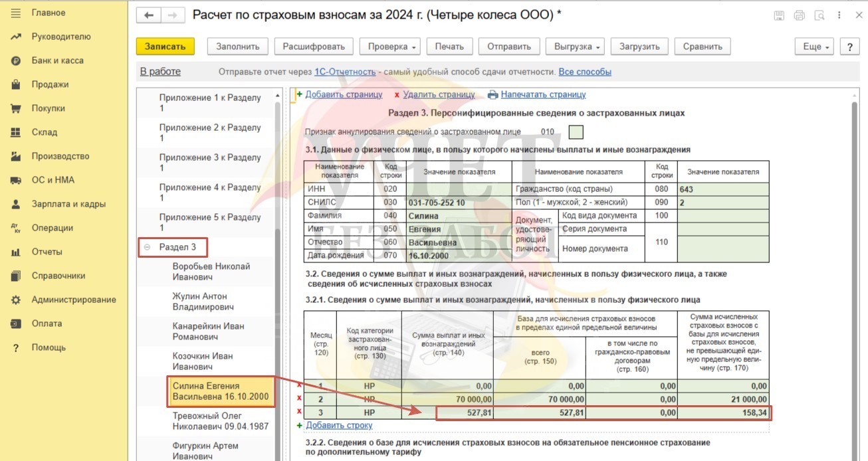Open the Отчеты sidebar section
The height and width of the screenshot is (461, 868).
click(x=47, y=252)
